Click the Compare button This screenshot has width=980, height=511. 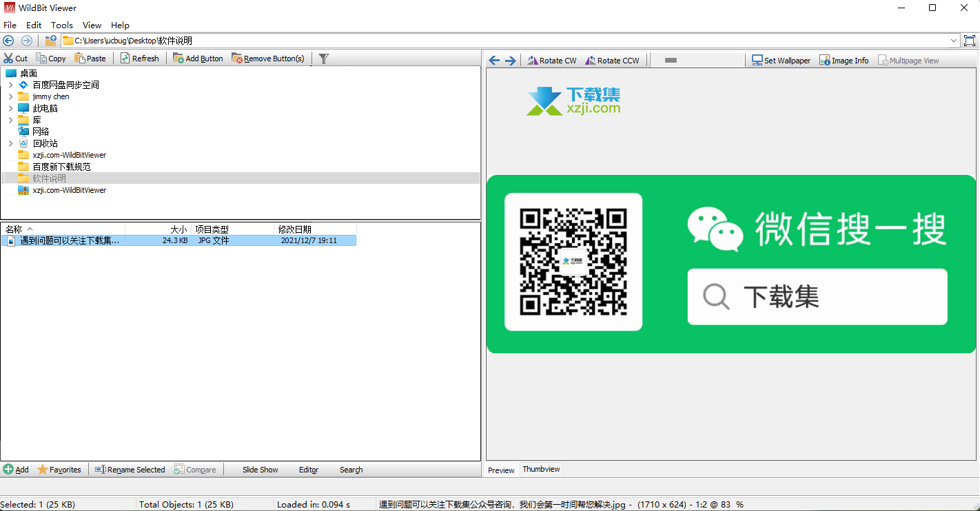click(x=195, y=470)
